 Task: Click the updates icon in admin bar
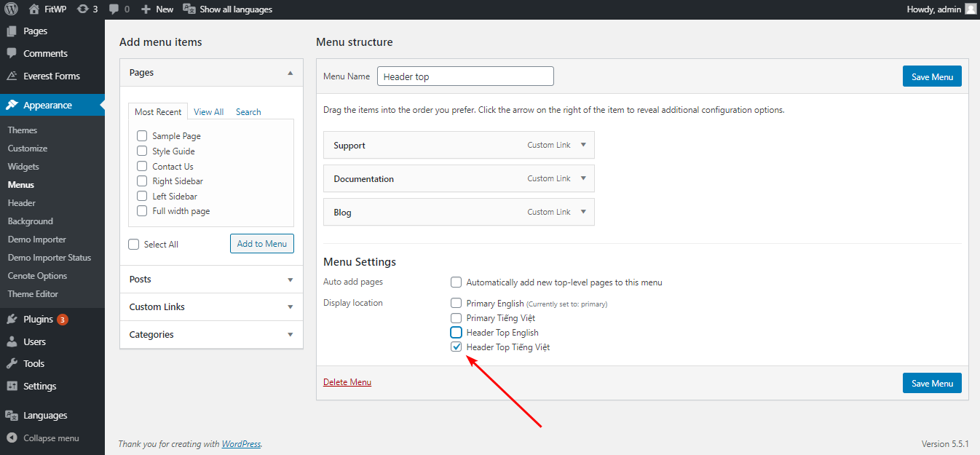(83, 9)
